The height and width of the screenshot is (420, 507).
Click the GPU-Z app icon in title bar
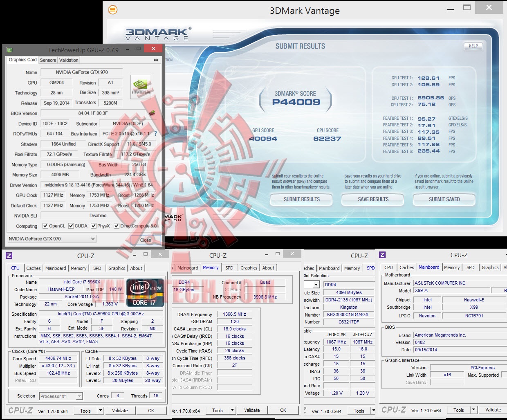[x=9, y=50]
